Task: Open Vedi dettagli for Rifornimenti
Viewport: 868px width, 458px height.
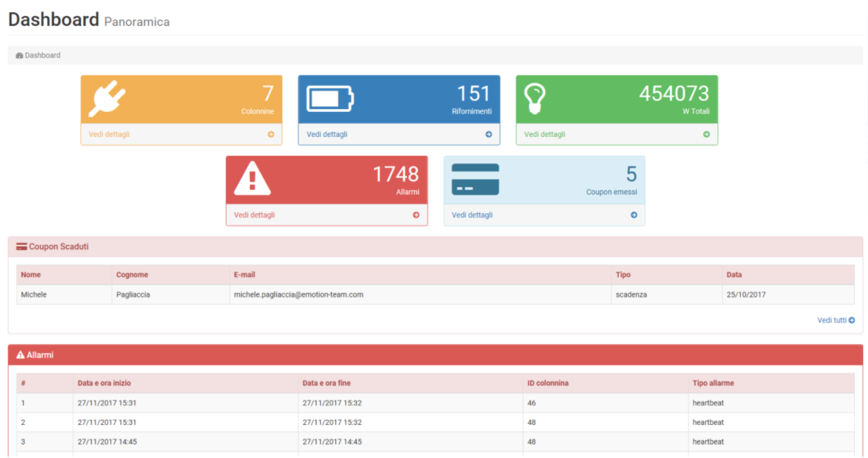Action: pyautogui.click(x=327, y=134)
